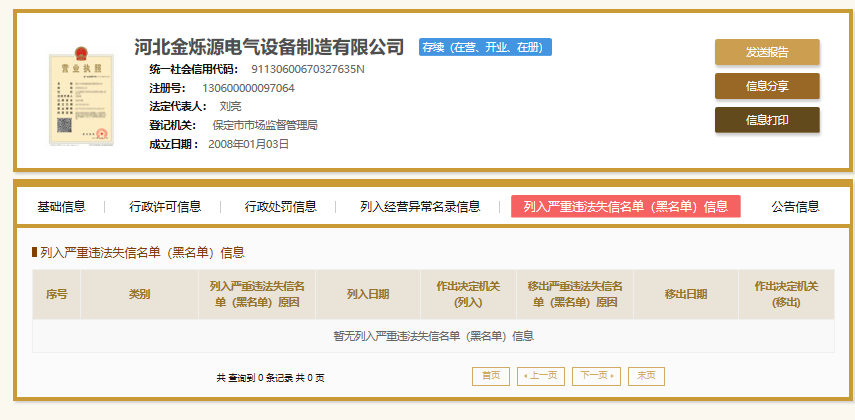Click registration number 130600000097064
855x420 pixels.
point(248,88)
